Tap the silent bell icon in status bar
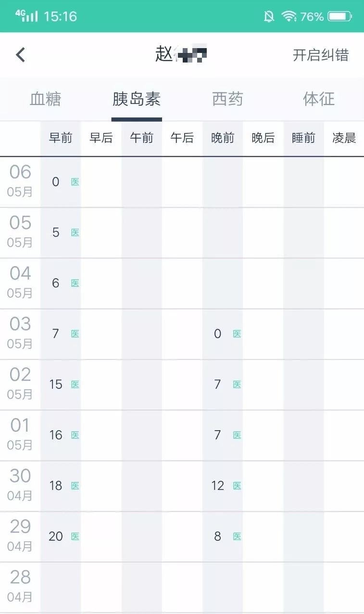Image resolution: width=364 pixels, height=614 pixels. 269,17
